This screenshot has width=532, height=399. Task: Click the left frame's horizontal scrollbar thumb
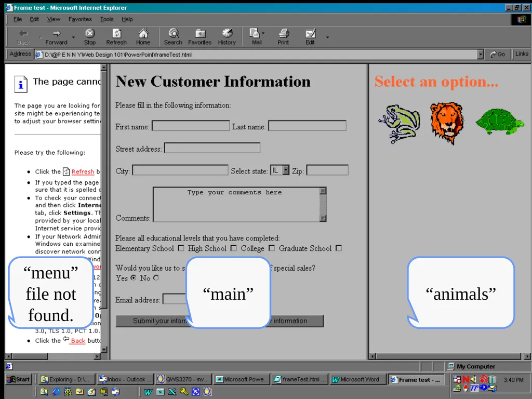30,356
